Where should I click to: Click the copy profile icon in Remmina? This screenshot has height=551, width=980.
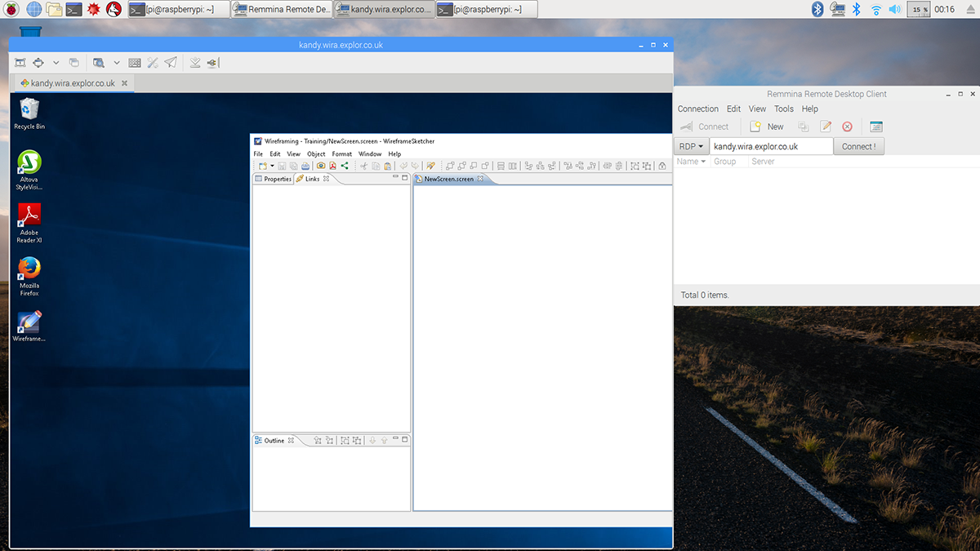(804, 127)
